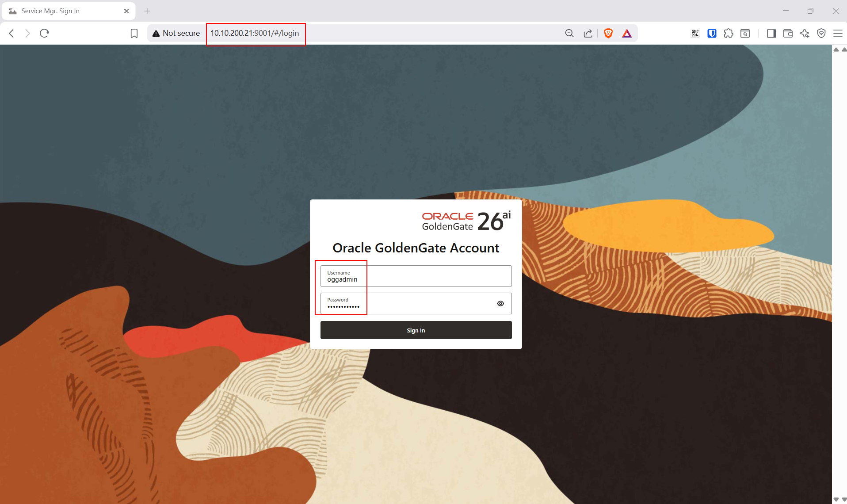847x504 pixels.
Task: Open Brave Shields lion icon
Action: (608, 33)
